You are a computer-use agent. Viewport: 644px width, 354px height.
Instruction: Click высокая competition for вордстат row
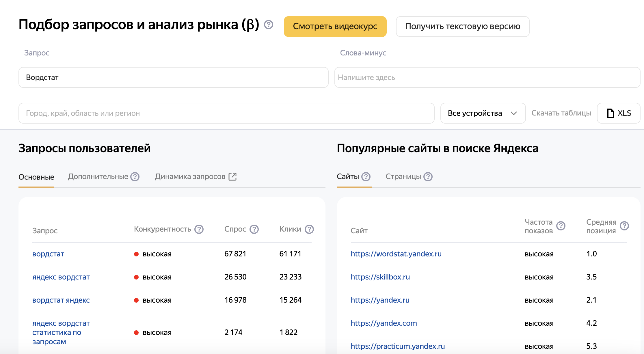coord(157,254)
